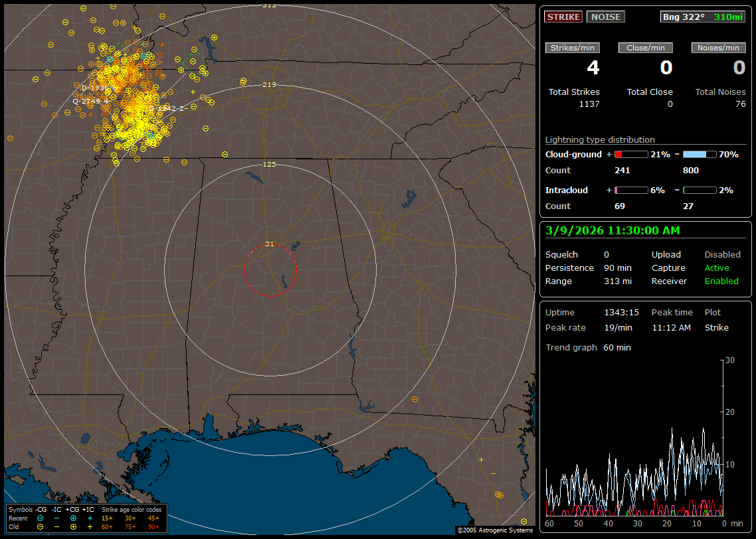756x539 pixels.
Task: Toggle the NOISE indicator button
Action: [605, 17]
